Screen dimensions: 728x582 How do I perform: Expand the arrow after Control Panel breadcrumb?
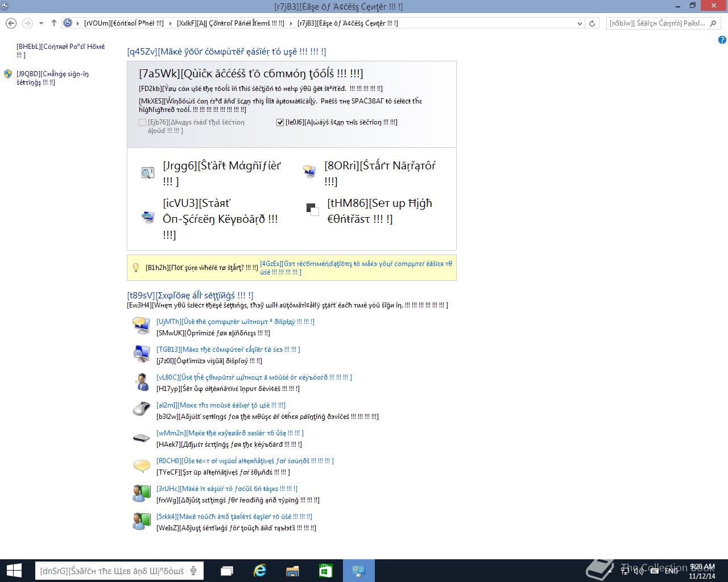pyautogui.click(x=169, y=23)
